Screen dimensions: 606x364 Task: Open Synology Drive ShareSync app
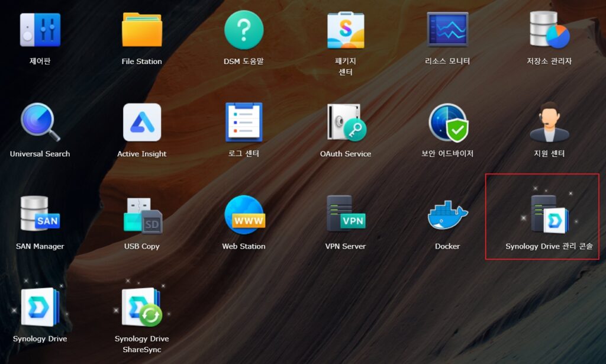pos(141,307)
